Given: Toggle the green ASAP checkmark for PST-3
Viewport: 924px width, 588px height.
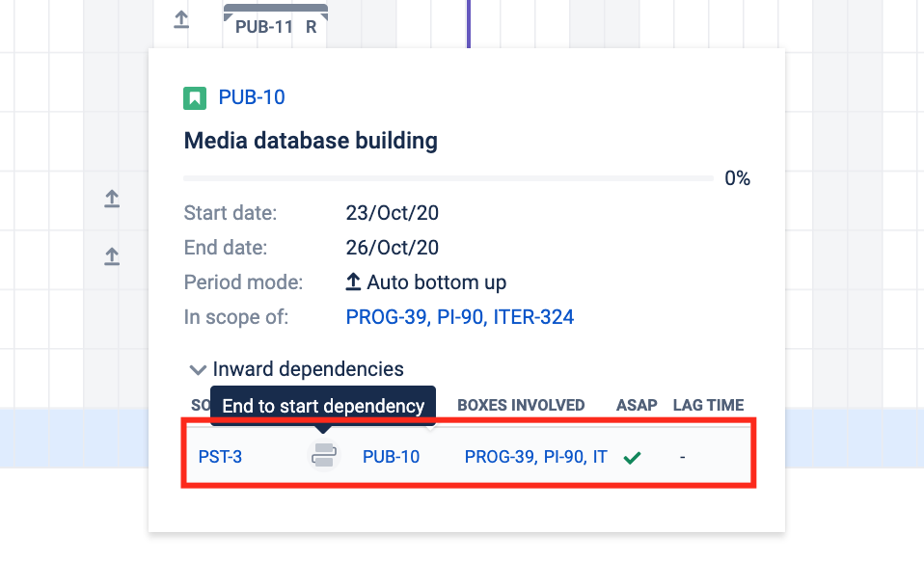Looking at the screenshot, I should pos(632,457).
